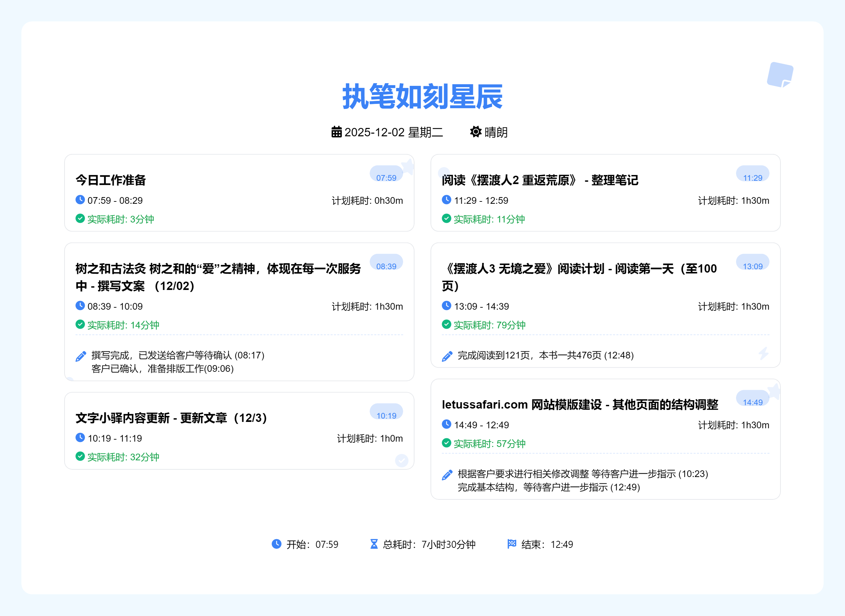This screenshot has width=845, height=616.
Task: Click green check beside 实际耗时: 32分钟
Action: [x=80, y=456]
